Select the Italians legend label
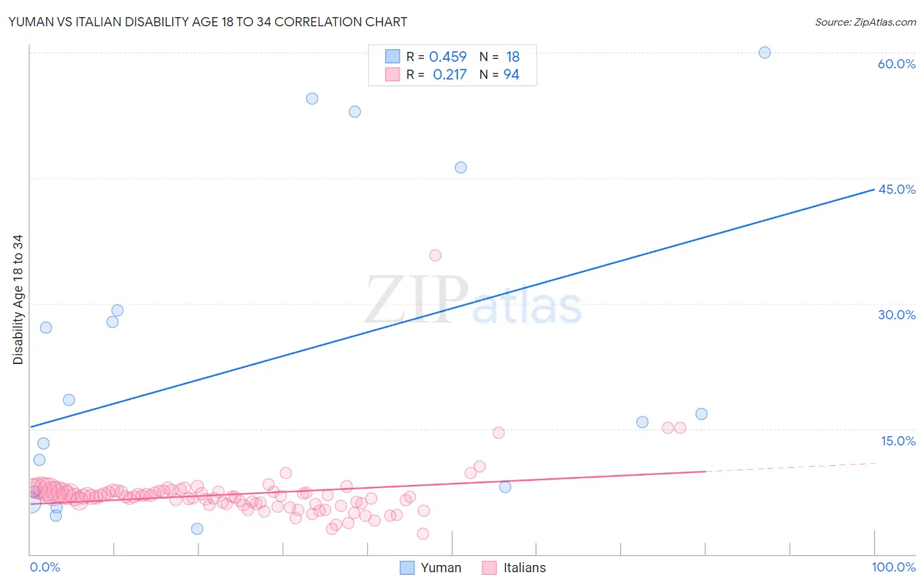The image size is (924, 586). coord(524,568)
